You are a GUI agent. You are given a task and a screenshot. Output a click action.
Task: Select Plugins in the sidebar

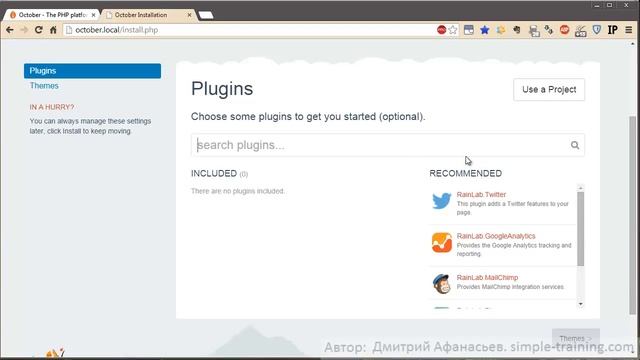(x=92, y=71)
